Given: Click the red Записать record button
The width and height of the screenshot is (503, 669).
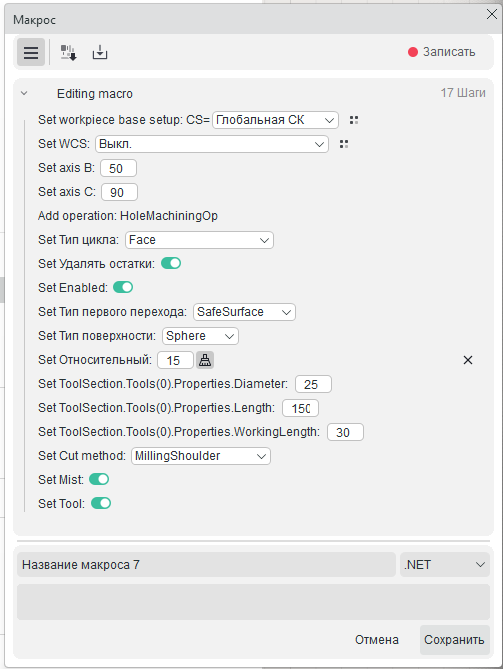Looking at the screenshot, I should point(442,52).
